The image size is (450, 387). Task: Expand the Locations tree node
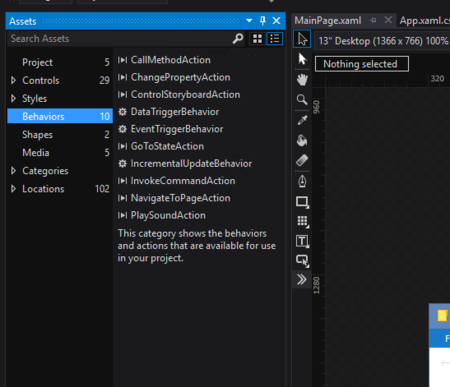pos(13,189)
